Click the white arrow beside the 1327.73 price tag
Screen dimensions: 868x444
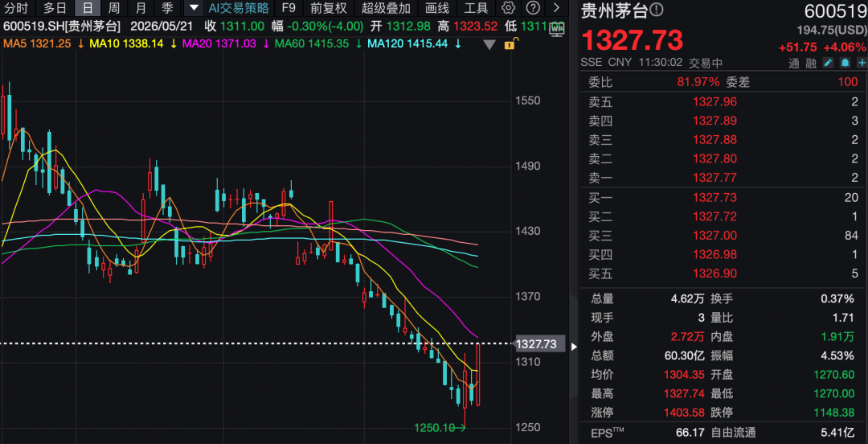click(x=574, y=347)
